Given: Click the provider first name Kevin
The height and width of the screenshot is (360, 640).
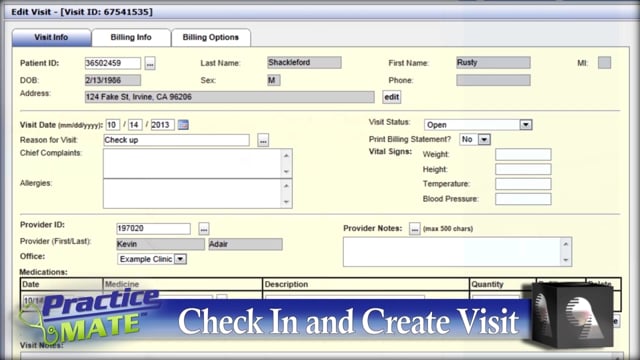Looking at the screenshot, I should 160,244.
